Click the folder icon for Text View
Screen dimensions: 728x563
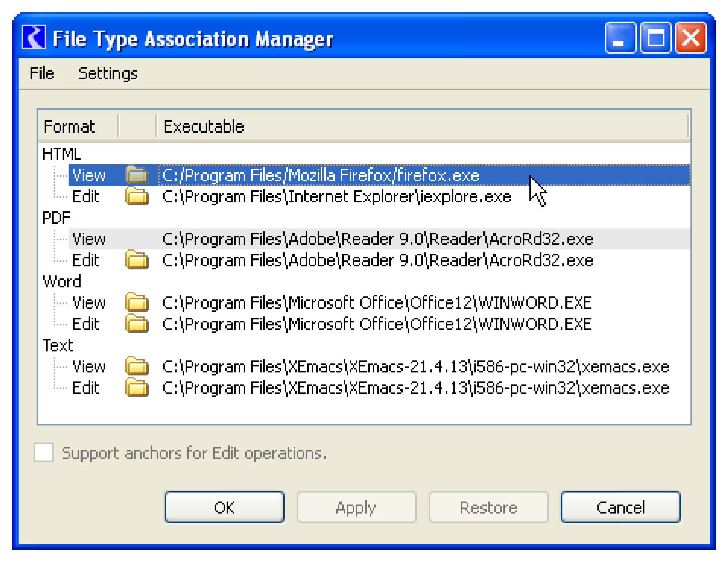point(137,366)
